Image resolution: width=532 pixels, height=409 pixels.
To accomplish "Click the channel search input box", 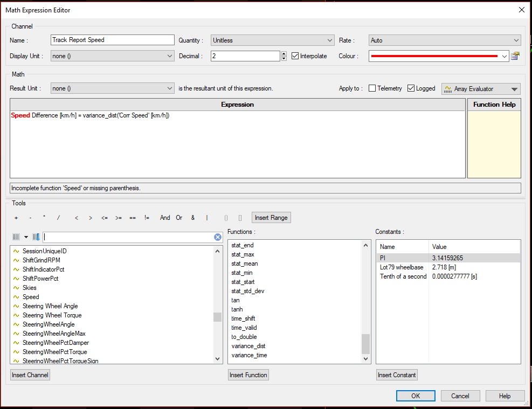I will (x=128, y=237).
